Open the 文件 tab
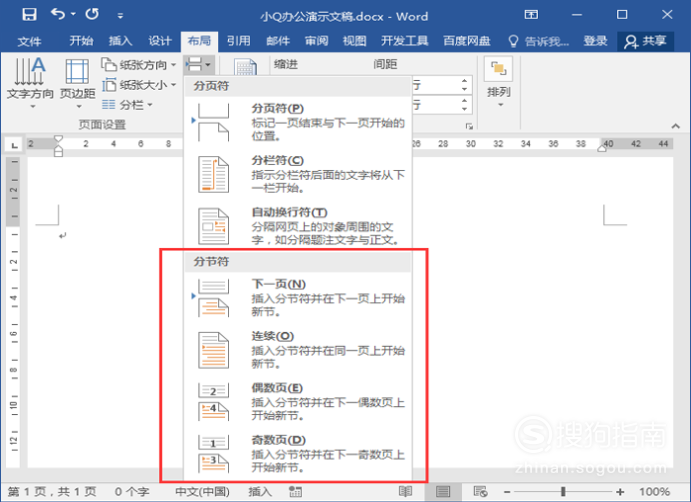Image resolution: width=691 pixels, height=502 pixels. pos(29,41)
